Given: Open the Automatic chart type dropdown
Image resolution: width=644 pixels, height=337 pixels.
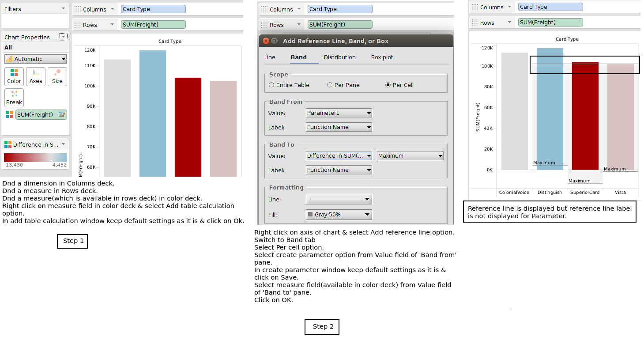Looking at the screenshot, I should 36,59.
